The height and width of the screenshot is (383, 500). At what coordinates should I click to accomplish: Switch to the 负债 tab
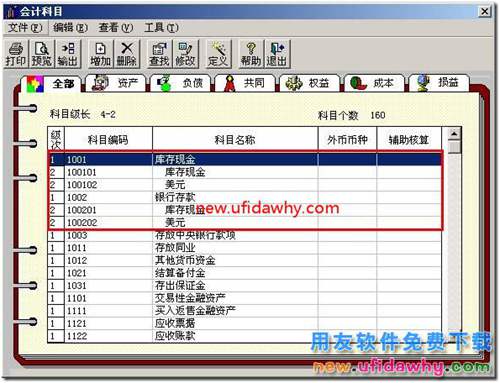point(180,83)
